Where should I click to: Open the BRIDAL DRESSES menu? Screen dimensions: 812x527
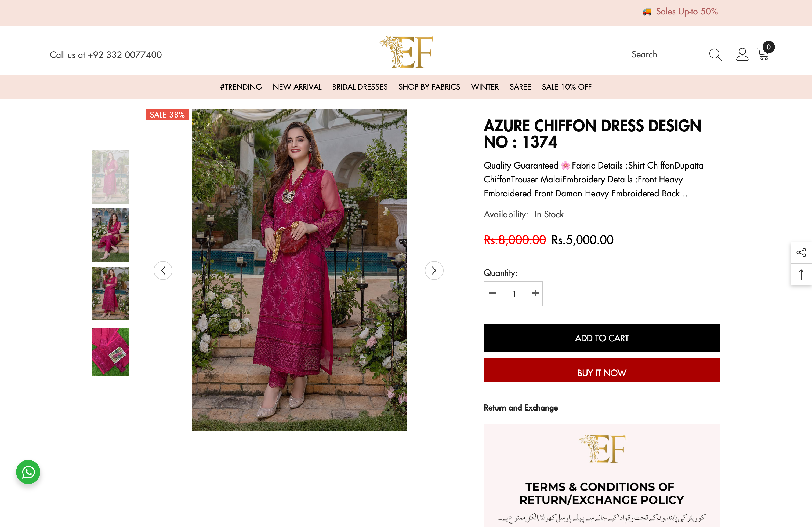pos(360,87)
